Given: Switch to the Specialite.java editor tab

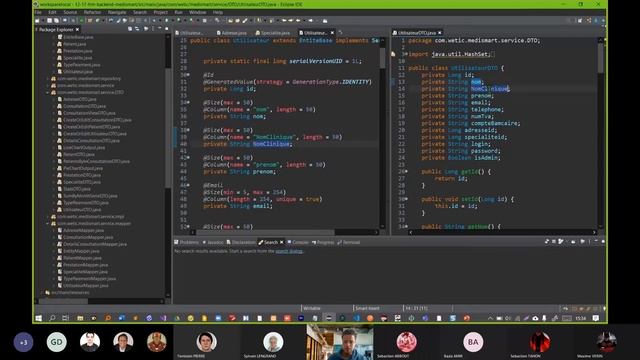Looking at the screenshot, I should pyautogui.click(x=273, y=33).
